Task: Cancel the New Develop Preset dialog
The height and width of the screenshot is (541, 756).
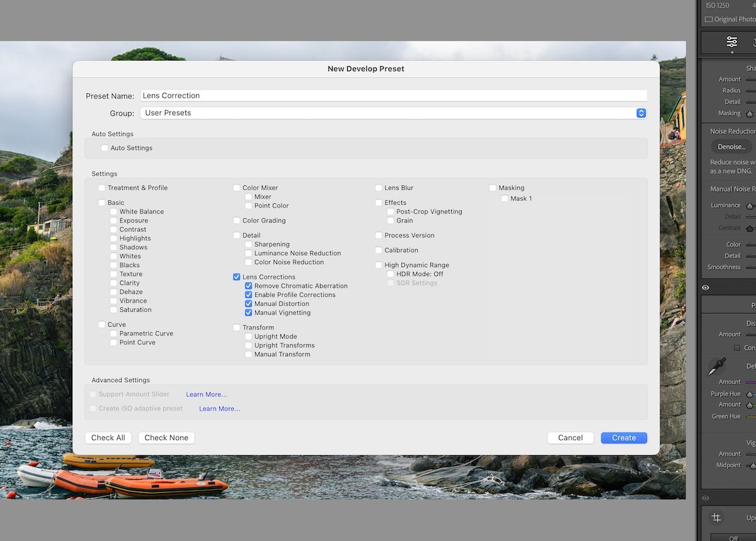Action: (x=570, y=438)
